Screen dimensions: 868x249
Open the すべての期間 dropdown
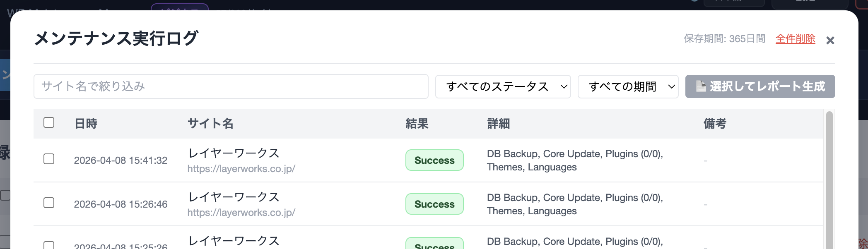pyautogui.click(x=628, y=87)
